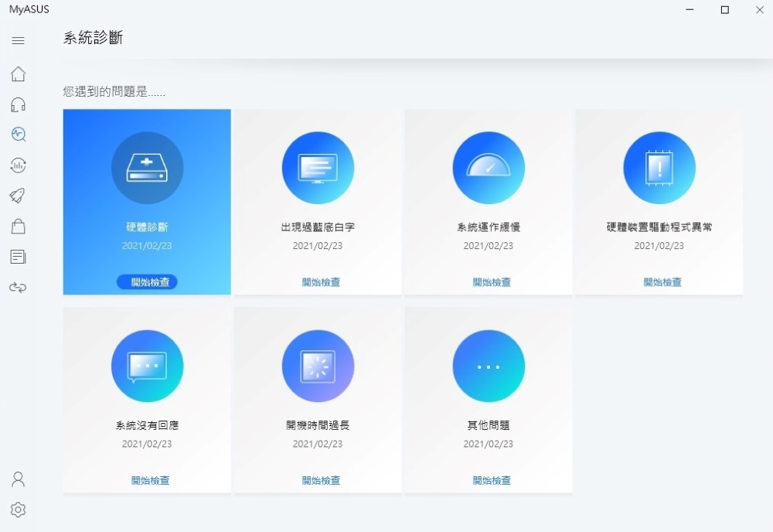Open the update refresh sidebar icon
The image size is (773, 532).
(18, 165)
